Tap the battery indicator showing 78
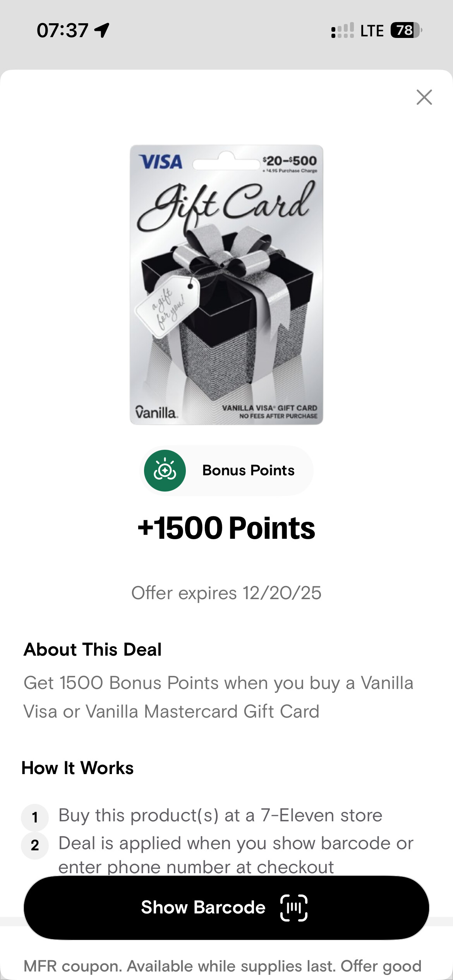This screenshot has height=980, width=453. point(405,30)
